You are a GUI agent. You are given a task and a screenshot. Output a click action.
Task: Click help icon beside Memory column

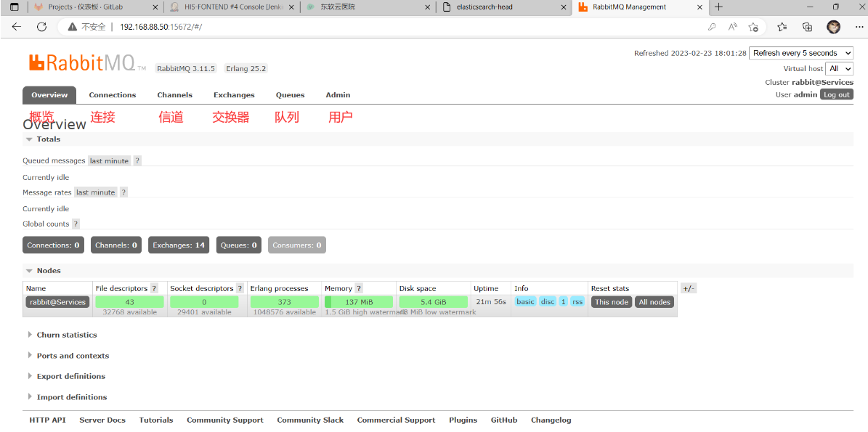[359, 289]
